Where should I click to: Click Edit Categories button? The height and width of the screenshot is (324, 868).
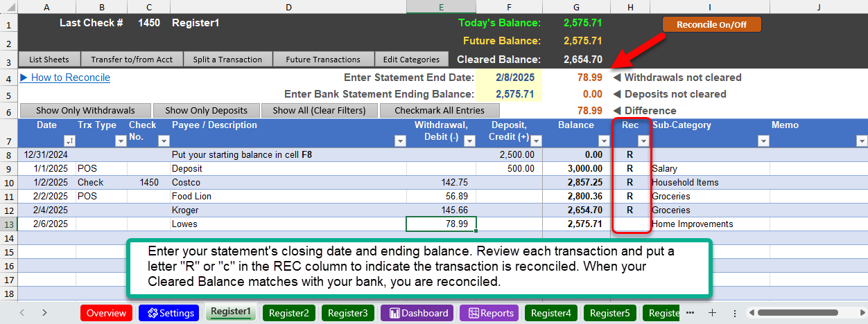tap(412, 60)
